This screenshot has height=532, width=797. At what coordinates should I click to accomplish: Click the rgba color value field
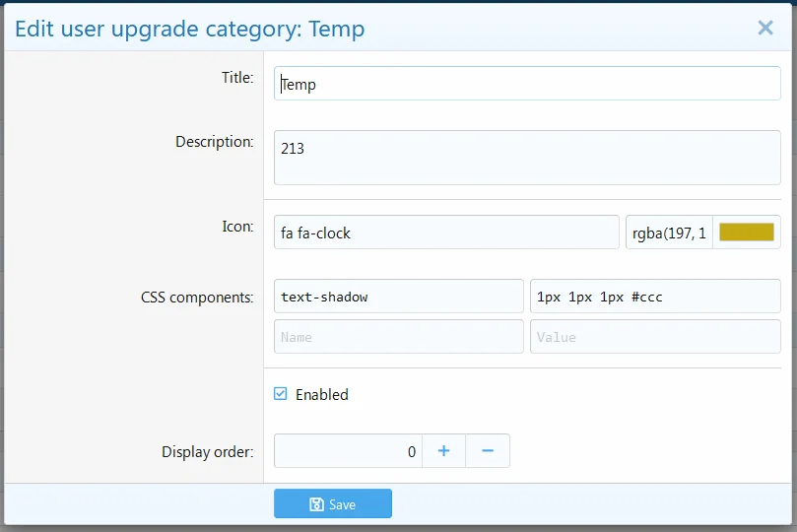[x=669, y=233]
